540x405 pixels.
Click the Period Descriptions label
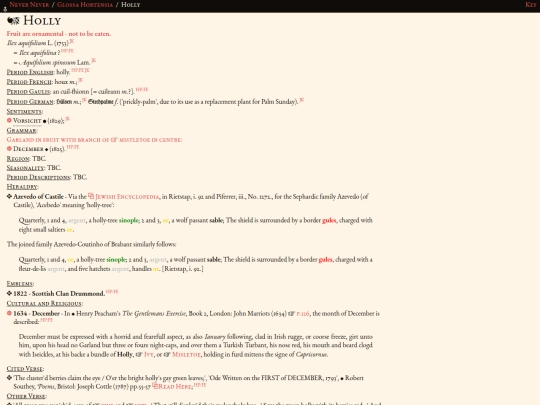tap(39, 177)
